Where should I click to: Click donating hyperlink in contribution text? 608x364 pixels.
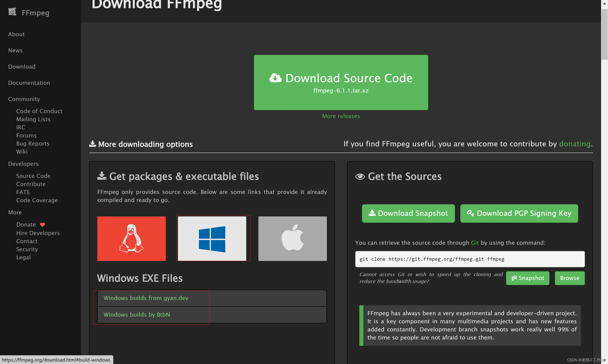(575, 143)
